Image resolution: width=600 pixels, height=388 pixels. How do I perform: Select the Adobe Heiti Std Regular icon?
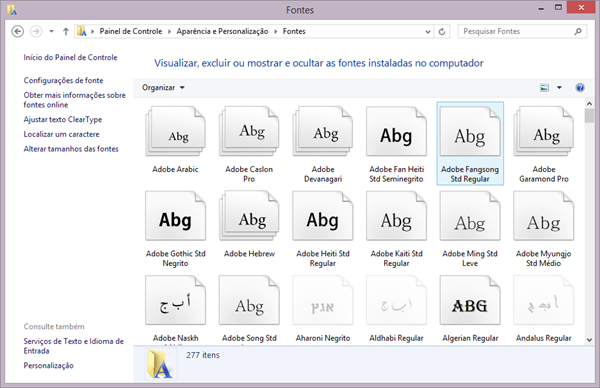click(x=323, y=216)
